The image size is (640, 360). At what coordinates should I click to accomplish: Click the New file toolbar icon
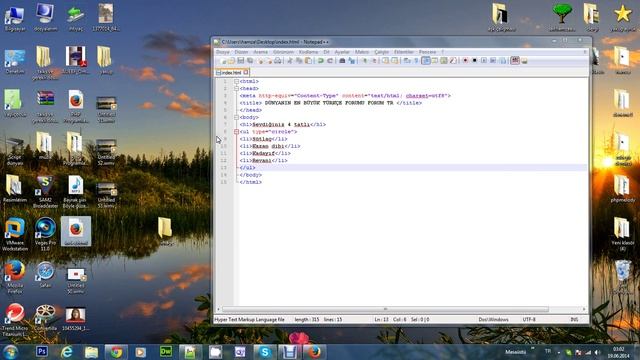[222, 61]
